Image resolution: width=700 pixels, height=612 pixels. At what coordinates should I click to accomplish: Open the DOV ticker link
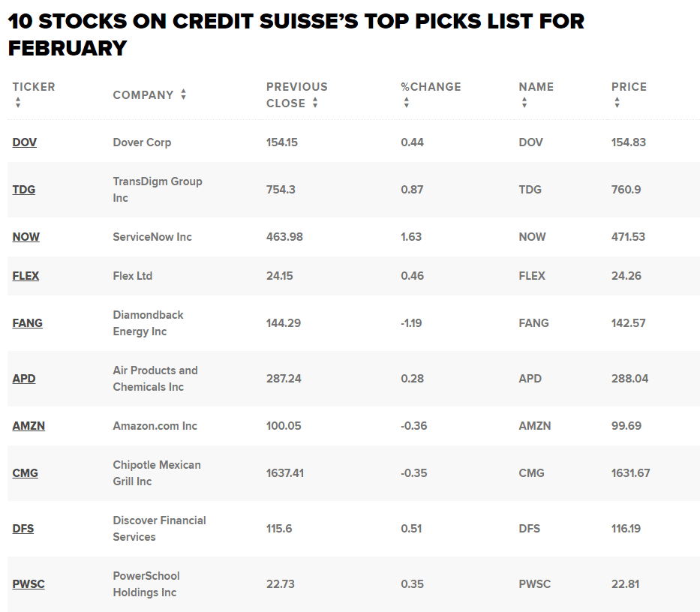[25, 142]
